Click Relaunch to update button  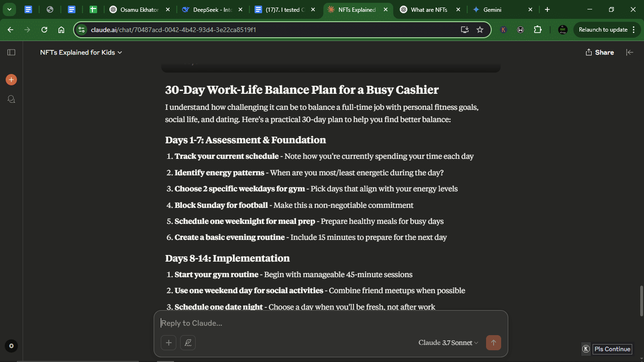click(x=603, y=30)
